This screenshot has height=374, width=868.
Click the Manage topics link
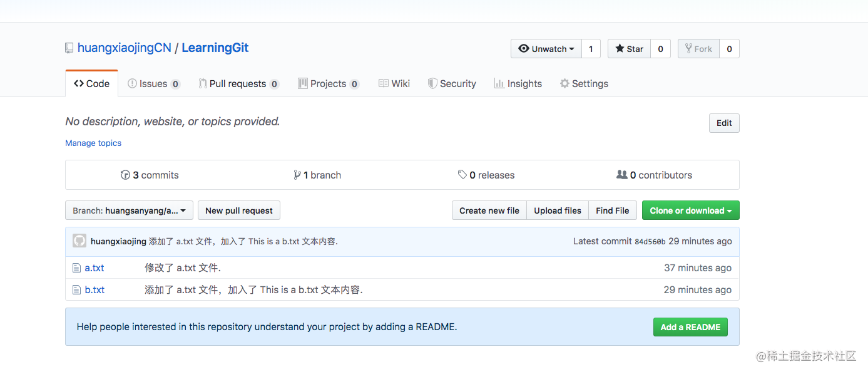(x=93, y=143)
